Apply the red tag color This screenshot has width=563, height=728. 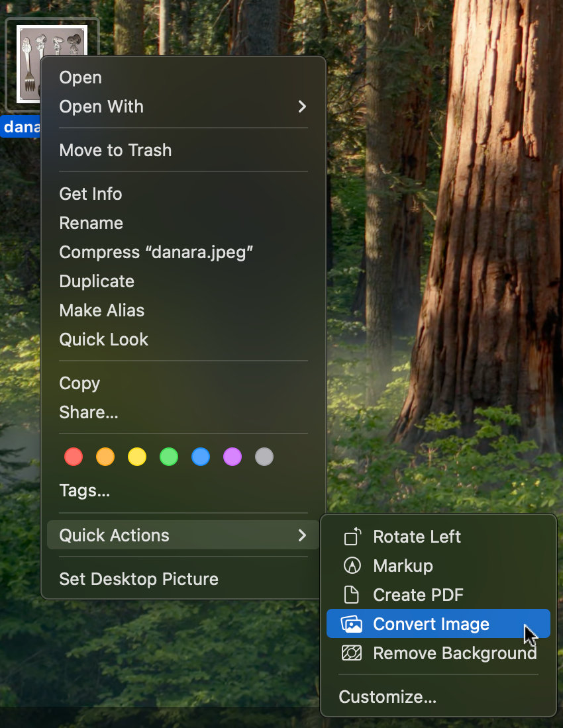(x=74, y=457)
